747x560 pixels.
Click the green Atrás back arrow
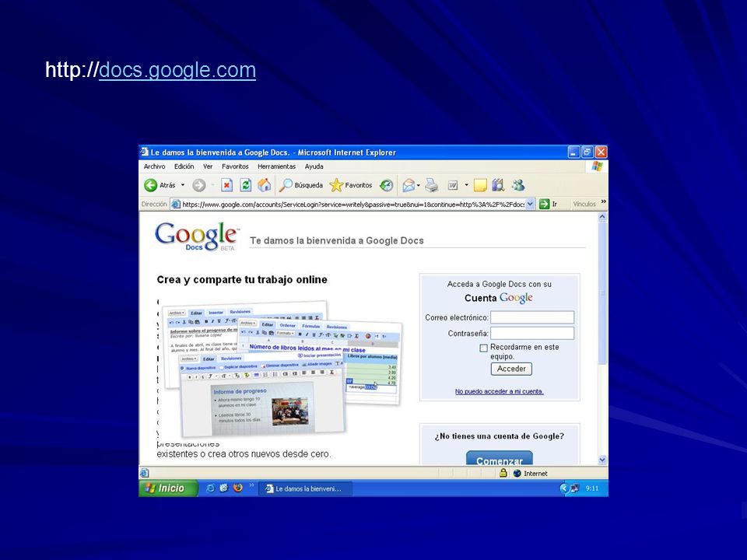150,185
